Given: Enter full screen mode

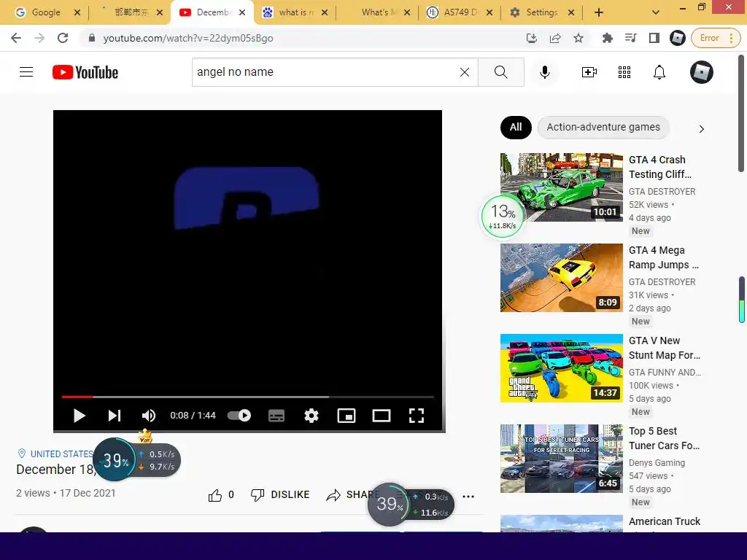Looking at the screenshot, I should point(417,416).
